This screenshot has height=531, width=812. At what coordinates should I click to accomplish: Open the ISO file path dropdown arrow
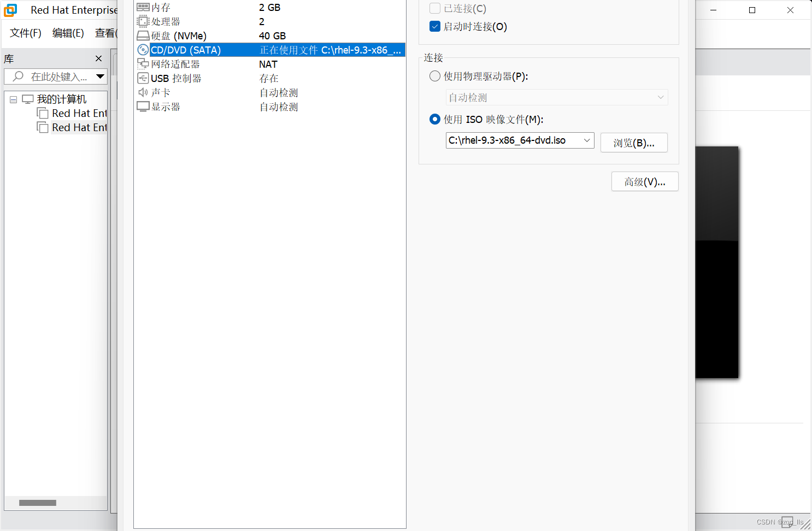click(x=587, y=140)
